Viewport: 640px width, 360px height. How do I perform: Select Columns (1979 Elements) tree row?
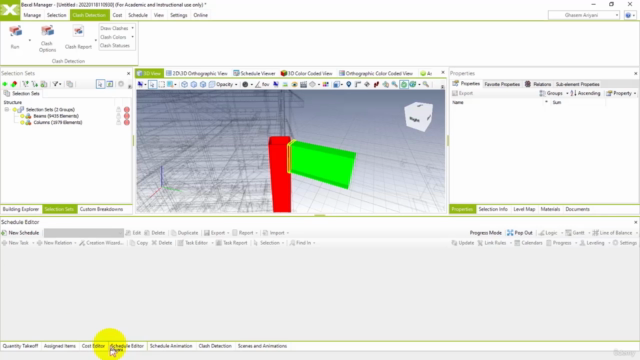tap(58, 122)
